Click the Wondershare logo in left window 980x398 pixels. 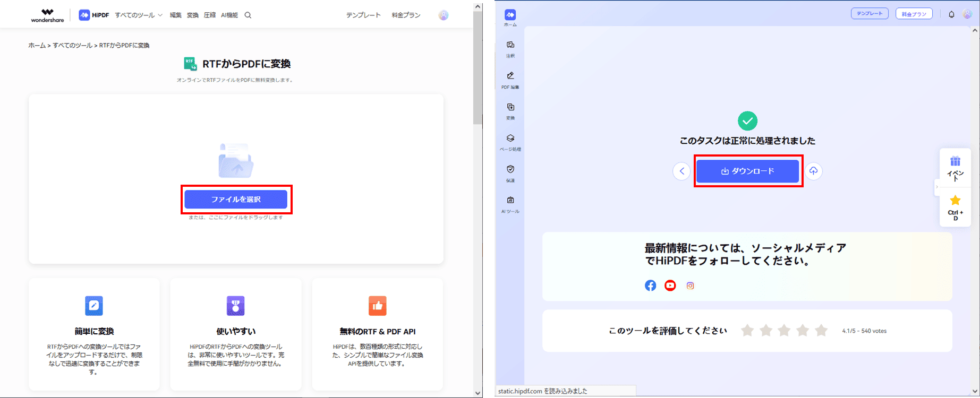(x=47, y=15)
